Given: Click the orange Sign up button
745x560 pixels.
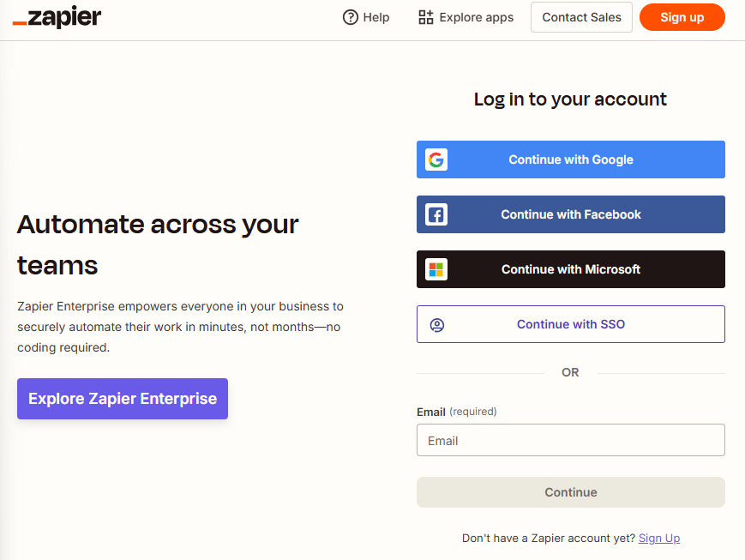Looking at the screenshot, I should pos(682,16).
